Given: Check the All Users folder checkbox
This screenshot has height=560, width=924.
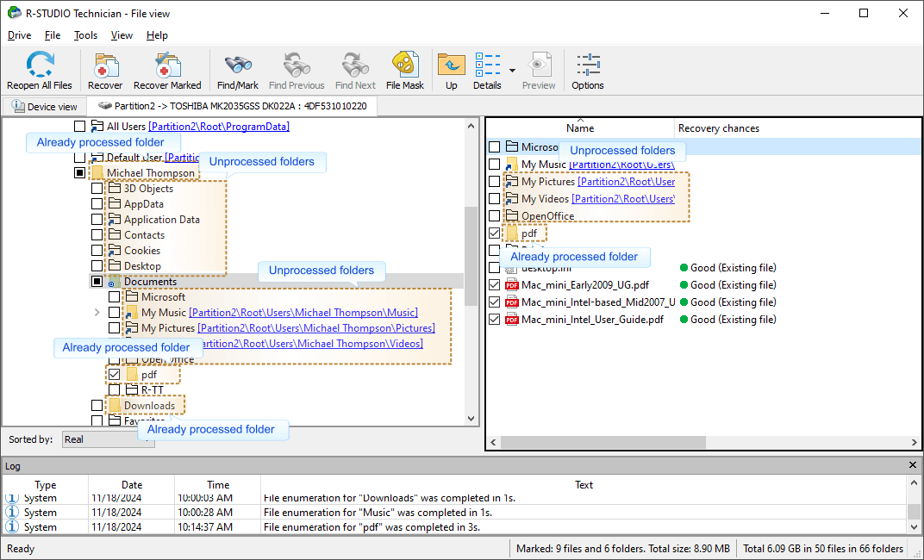Looking at the screenshot, I should point(79,126).
